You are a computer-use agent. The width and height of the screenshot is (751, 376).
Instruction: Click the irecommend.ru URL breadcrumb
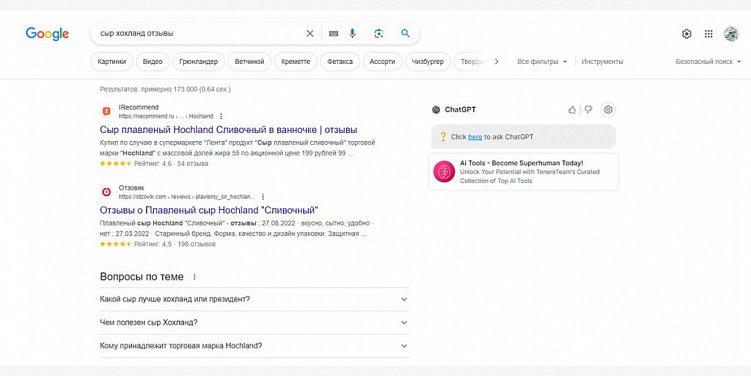point(166,116)
